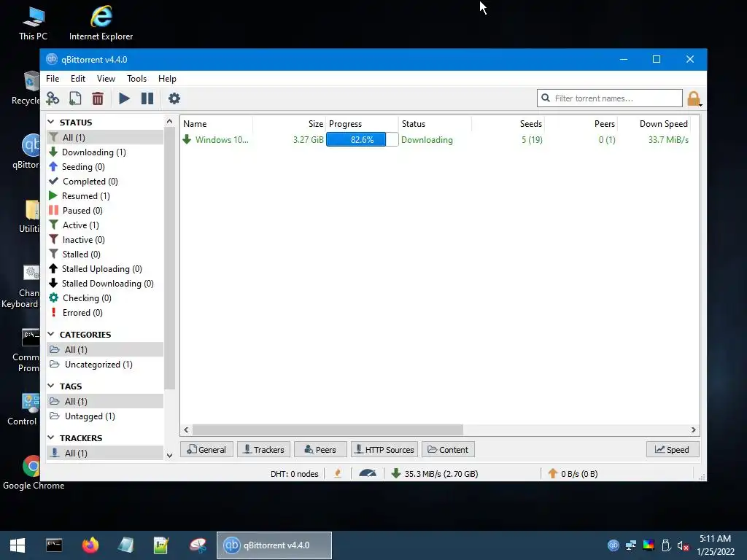747x560 pixels.
Task: Click the volume muted tray icon
Action: click(683, 545)
